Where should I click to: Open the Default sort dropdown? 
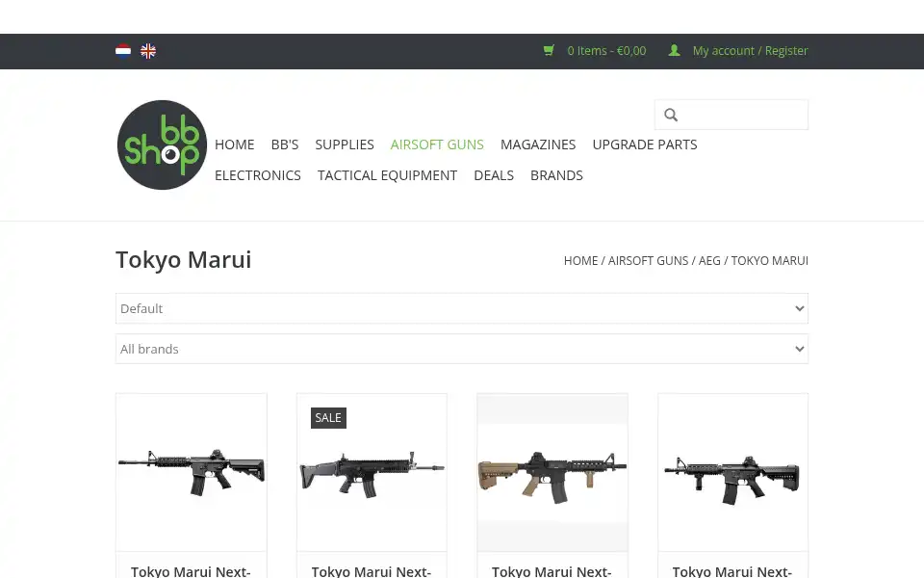click(x=462, y=308)
